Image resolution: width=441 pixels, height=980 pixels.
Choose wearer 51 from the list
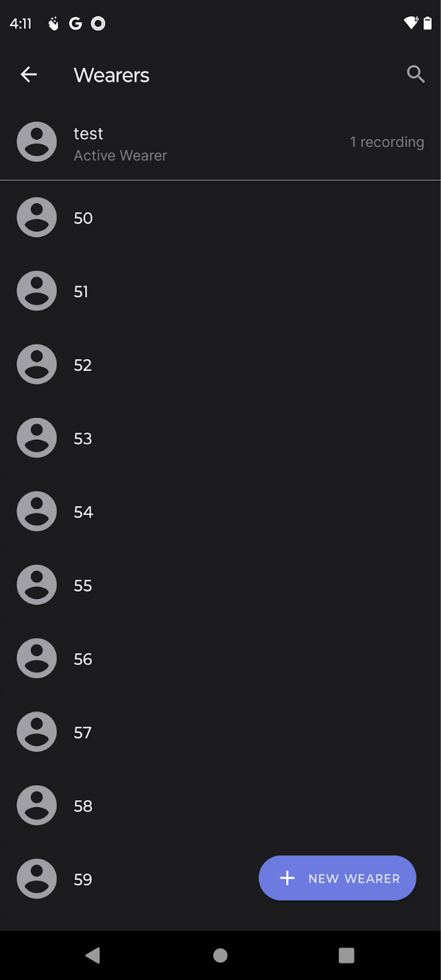[x=221, y=291]
